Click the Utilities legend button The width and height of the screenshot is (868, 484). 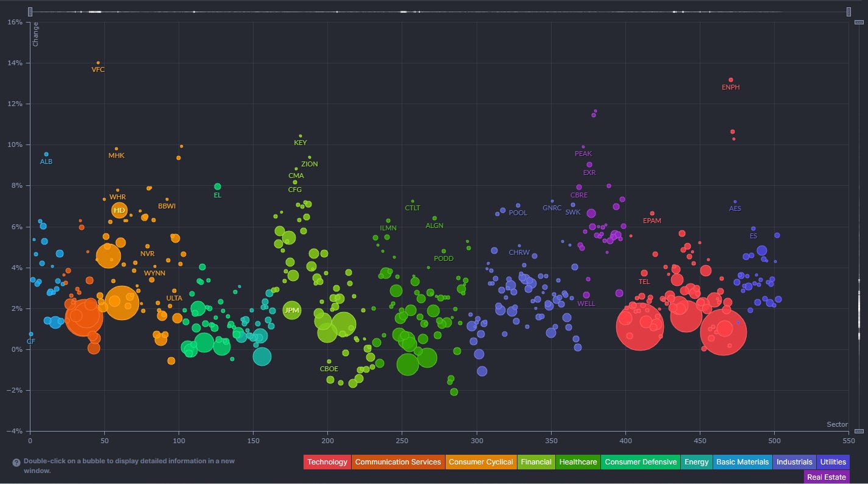coord(833,462)
